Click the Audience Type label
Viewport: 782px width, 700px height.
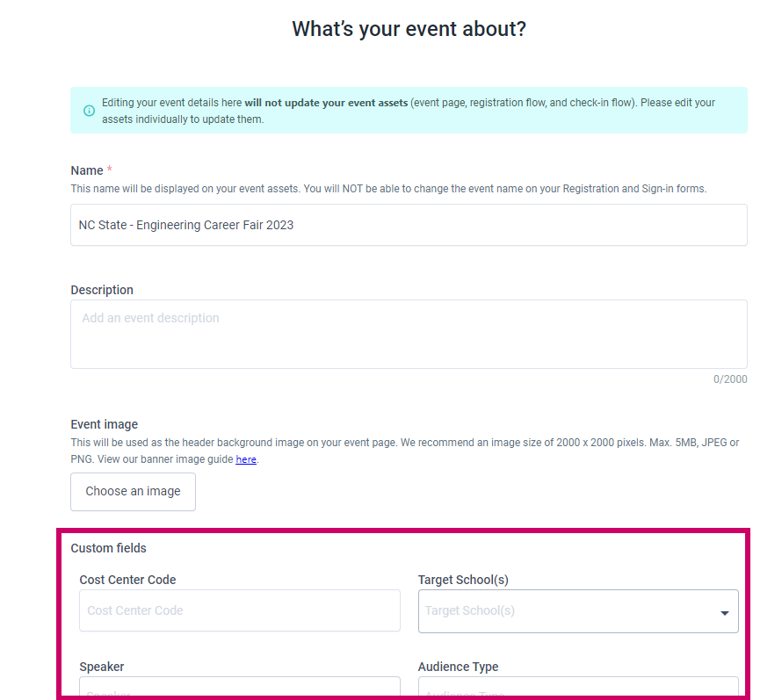[x=459, y=667]
